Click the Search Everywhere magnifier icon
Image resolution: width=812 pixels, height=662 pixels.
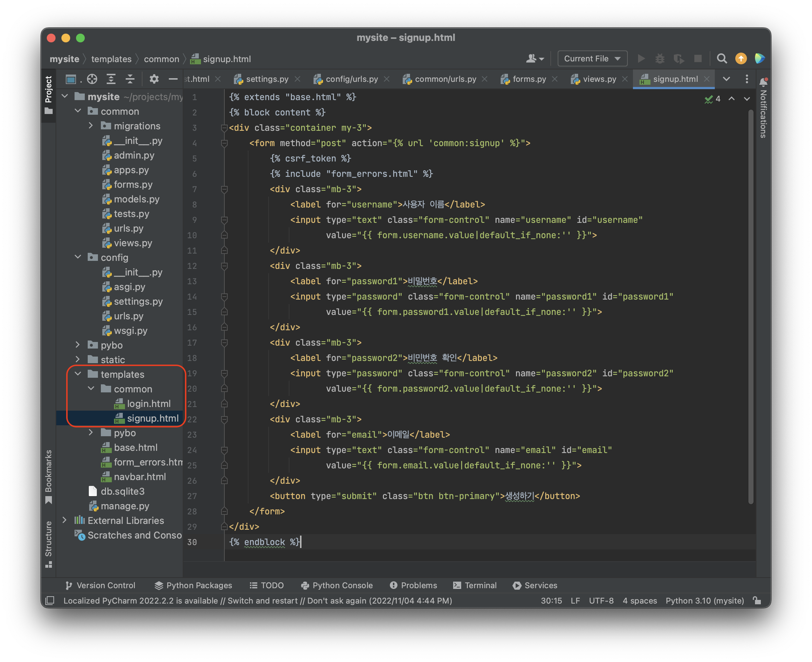tap(722, 59)
